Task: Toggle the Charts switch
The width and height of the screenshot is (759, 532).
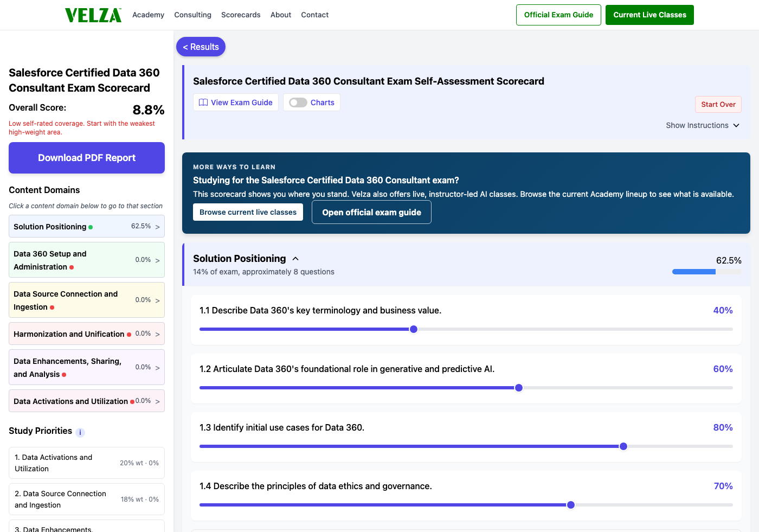Action: (x=298, y=102)
